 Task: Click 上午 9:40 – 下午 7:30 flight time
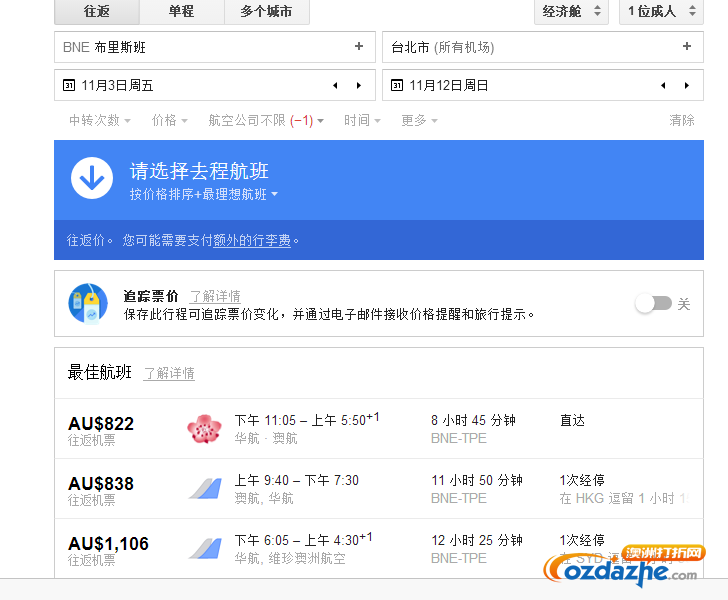point(296,480)
